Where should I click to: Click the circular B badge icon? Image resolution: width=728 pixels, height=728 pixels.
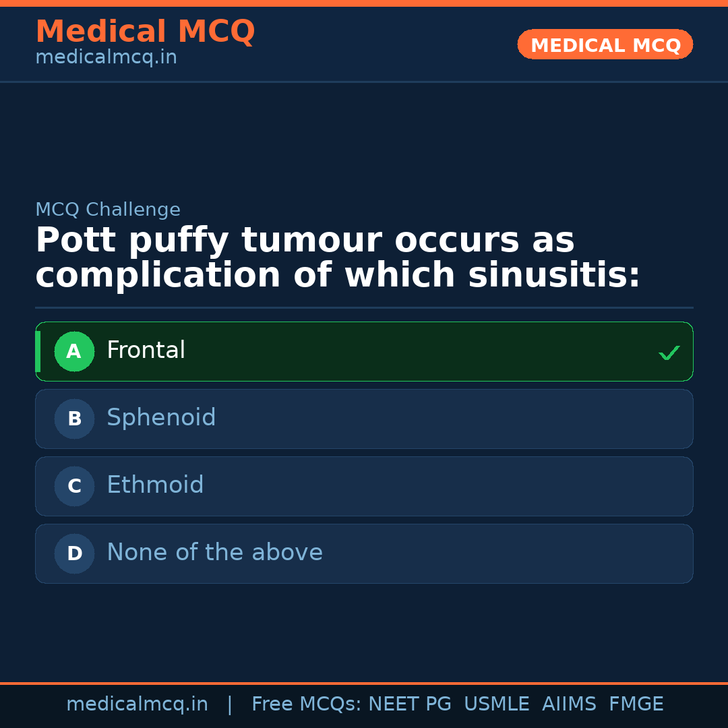(x=74, y=419)
